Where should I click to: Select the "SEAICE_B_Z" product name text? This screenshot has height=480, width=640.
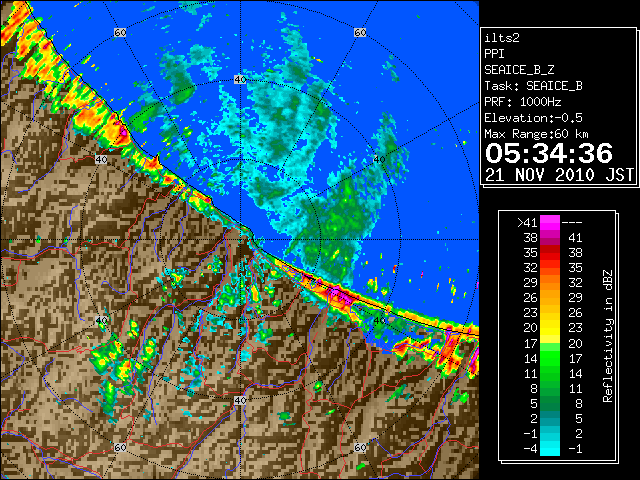519,70
